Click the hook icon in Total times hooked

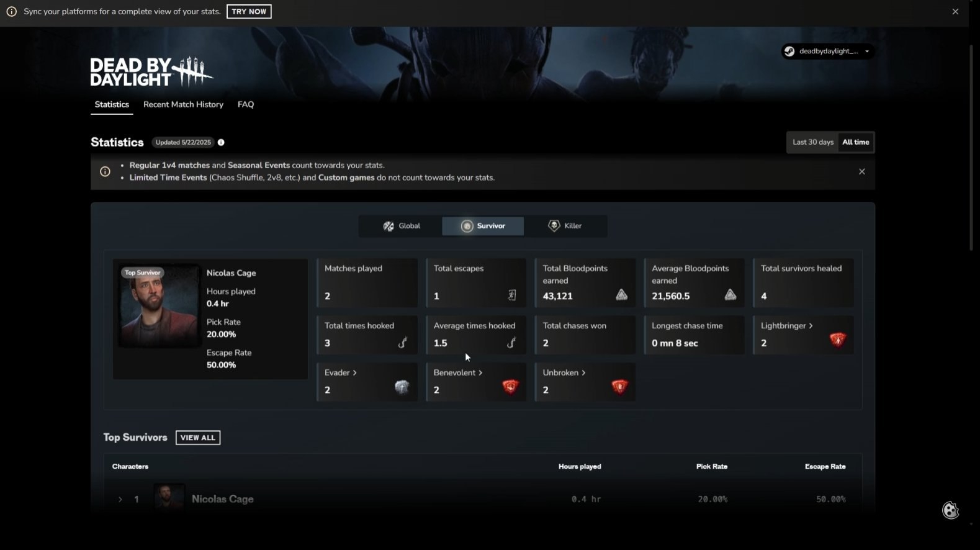[403, 343]
